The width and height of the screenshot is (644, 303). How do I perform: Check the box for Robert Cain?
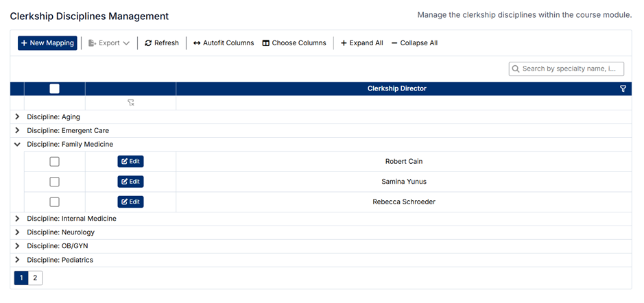[x=55, y=162]
